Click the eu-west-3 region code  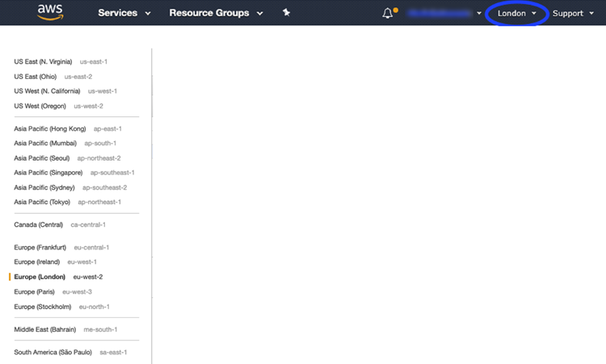78,292
